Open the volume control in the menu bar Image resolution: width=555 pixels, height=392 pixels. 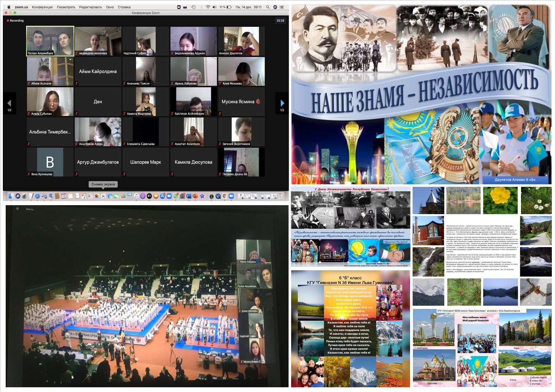(215, 7)
